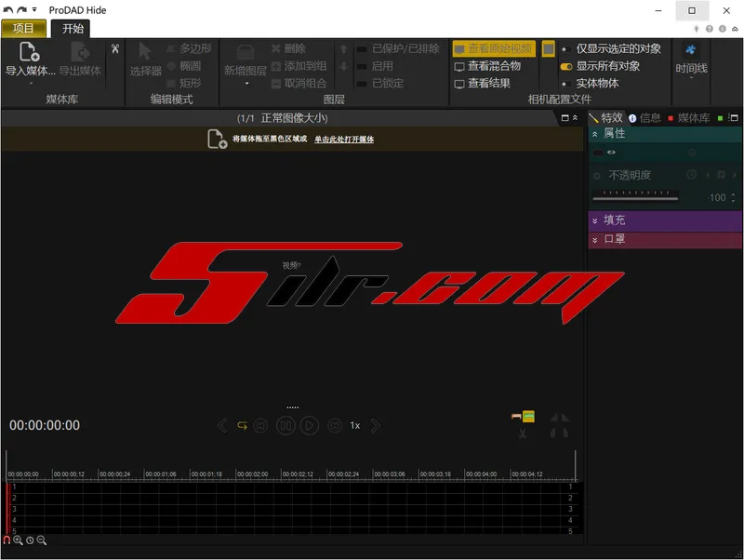Switch to the Media Library (媒体库) panel tab
The image size is (744, 560).
(689, 118)
